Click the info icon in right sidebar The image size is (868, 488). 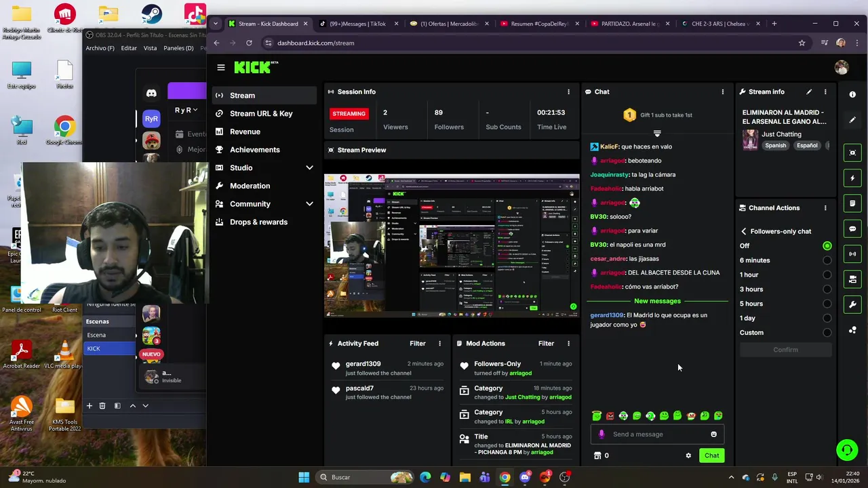852,95
